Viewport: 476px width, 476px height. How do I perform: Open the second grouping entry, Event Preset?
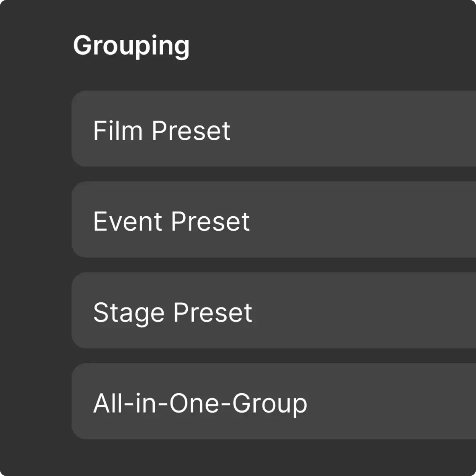(273, 220)
